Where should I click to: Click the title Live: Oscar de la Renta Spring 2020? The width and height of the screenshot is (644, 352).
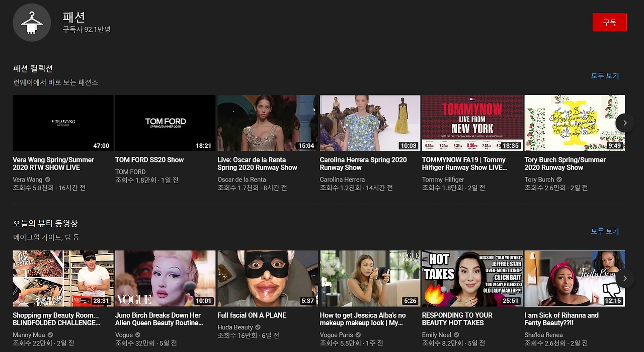pyautogui.click(x=257, y=164)
